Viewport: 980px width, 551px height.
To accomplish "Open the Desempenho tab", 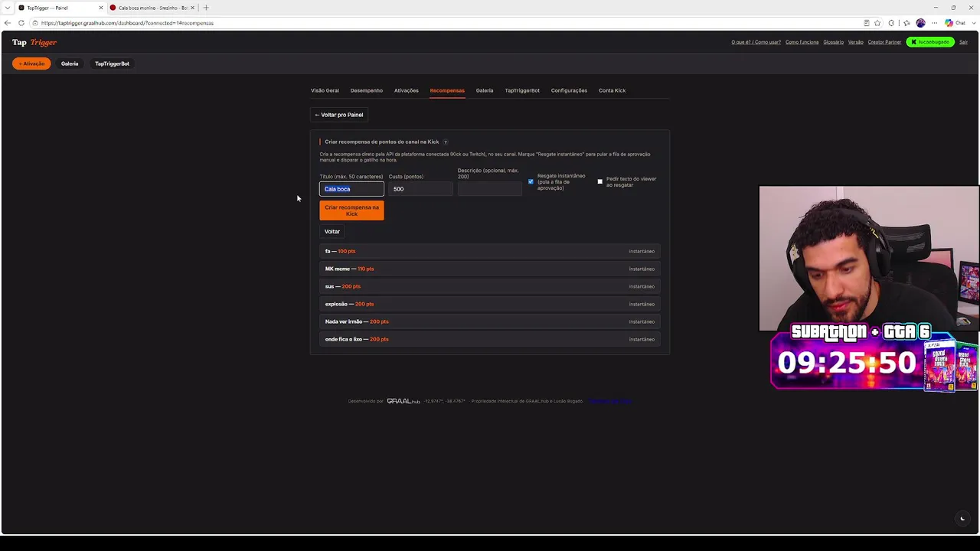I will (367, 90).
